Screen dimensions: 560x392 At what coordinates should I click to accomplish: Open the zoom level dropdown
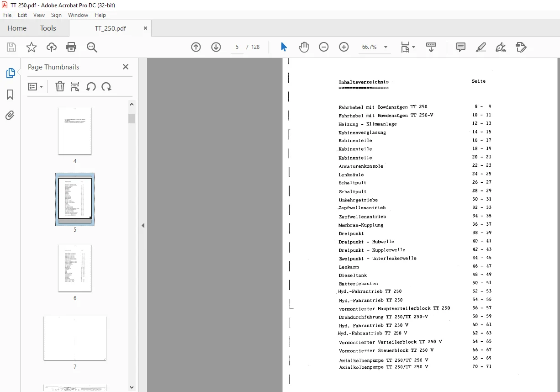tap(386, 47)
